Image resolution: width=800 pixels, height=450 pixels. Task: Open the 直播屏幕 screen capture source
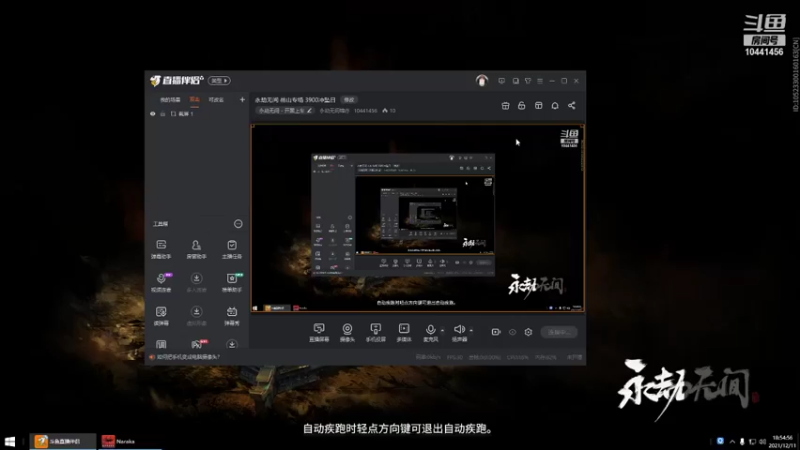point(319,332)
